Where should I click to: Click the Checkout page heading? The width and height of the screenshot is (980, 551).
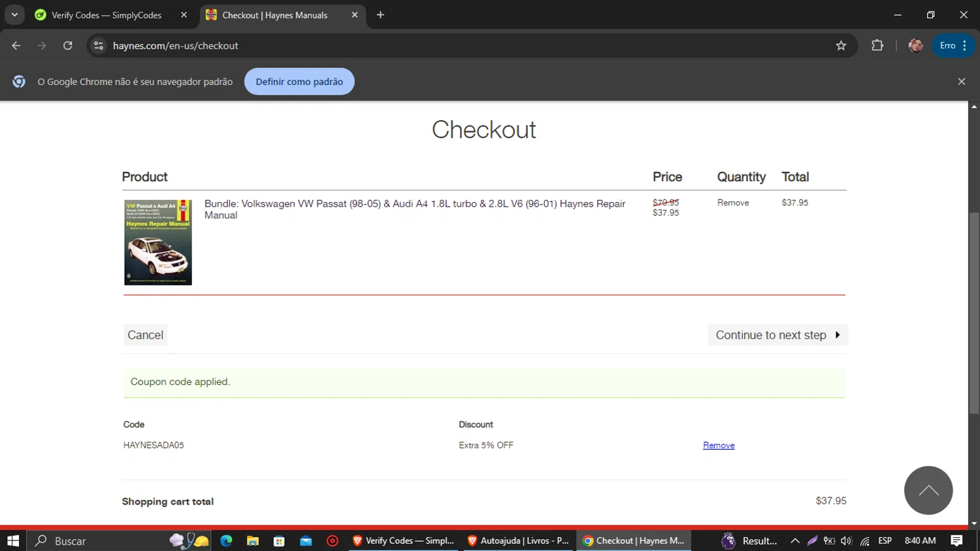coord(484,129)
